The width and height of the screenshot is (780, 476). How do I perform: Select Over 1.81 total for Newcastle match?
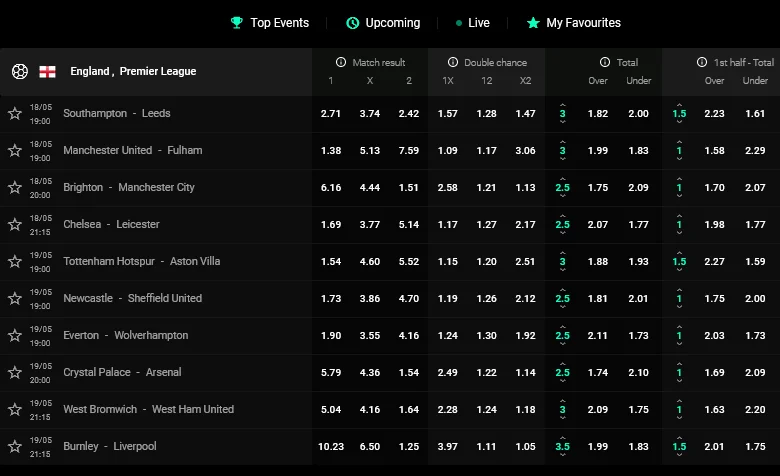coord(599,298)
